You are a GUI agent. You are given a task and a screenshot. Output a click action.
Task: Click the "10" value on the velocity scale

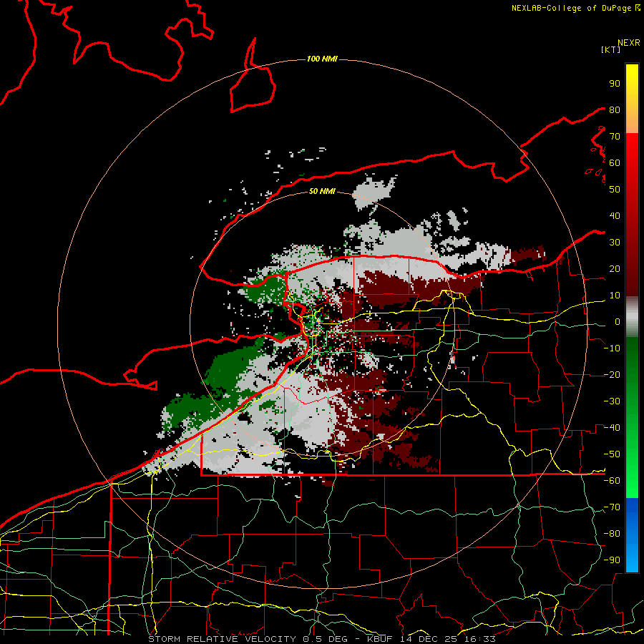click(x=615, y=296)
